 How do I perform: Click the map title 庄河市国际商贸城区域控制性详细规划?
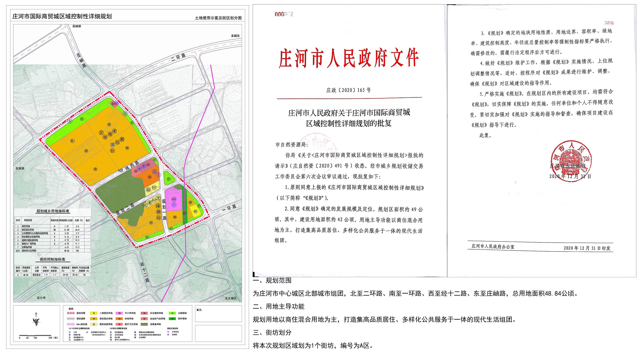pyautogui.click(x=62, y=16)
